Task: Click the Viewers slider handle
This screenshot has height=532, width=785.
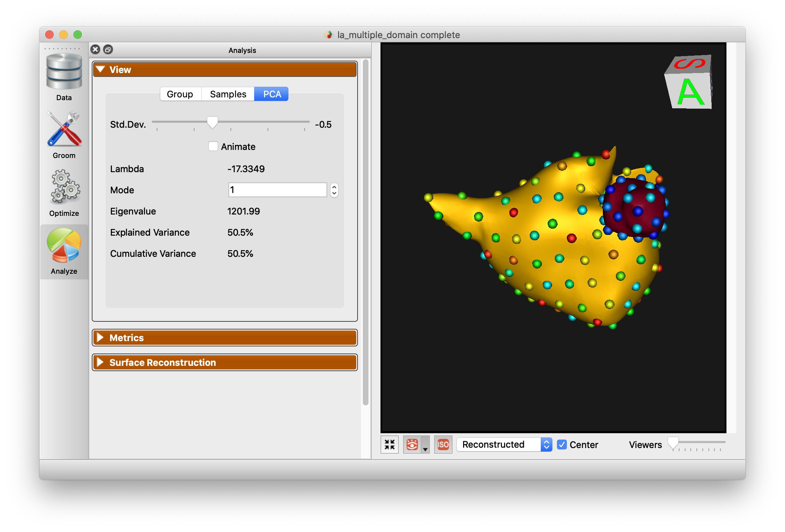Action: click(x=673, y=443)
